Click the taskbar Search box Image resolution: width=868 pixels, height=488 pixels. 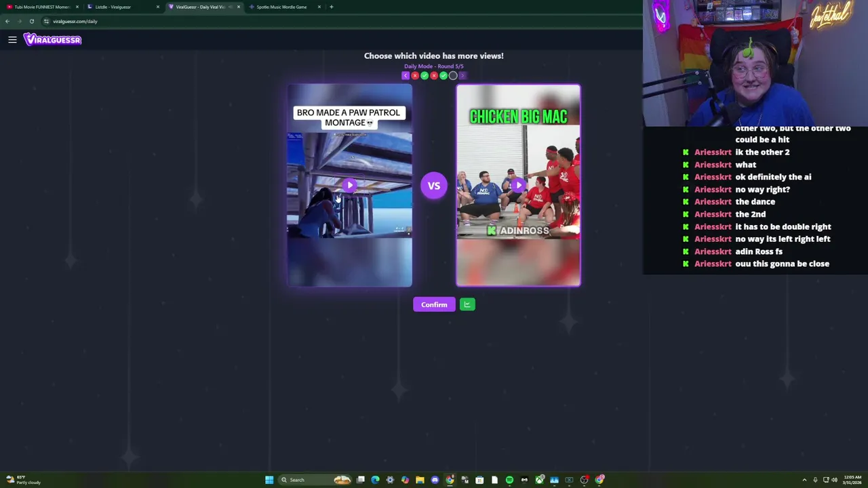tap(315, 480)
